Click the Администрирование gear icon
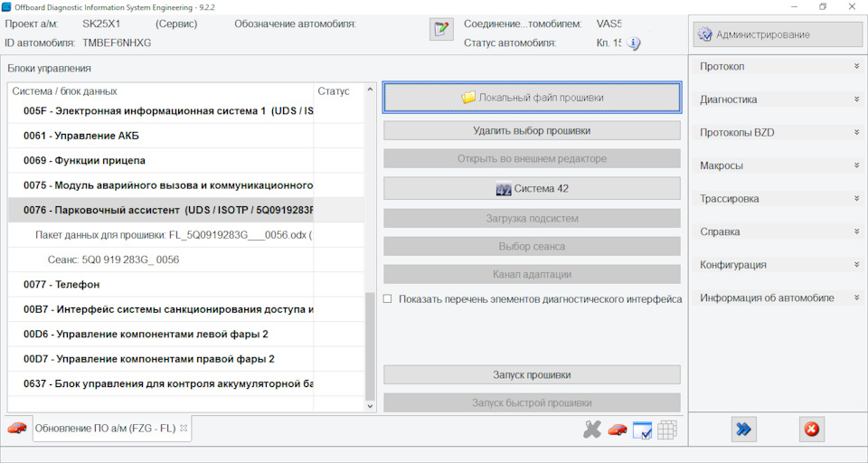 coord(704,34)
